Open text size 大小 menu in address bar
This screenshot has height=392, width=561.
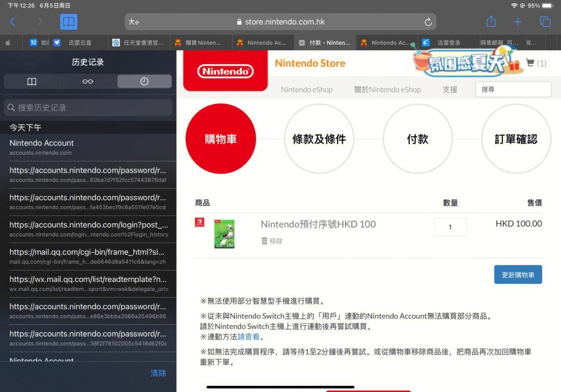[x=134, y=22]
